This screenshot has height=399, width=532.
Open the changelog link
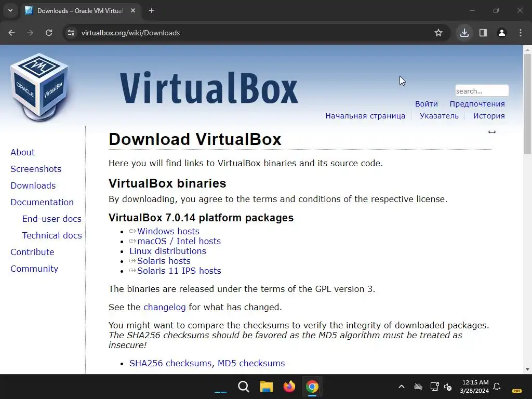pos(165,307)
